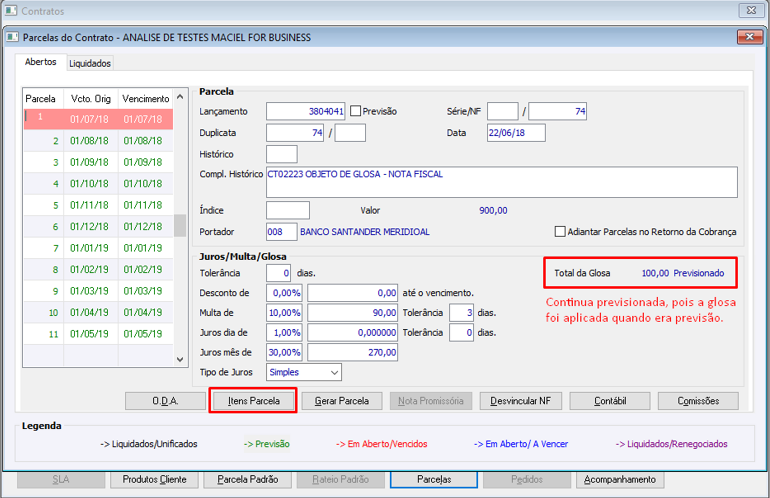
Task: Click the empty Índice field
Action: [288, 210]
